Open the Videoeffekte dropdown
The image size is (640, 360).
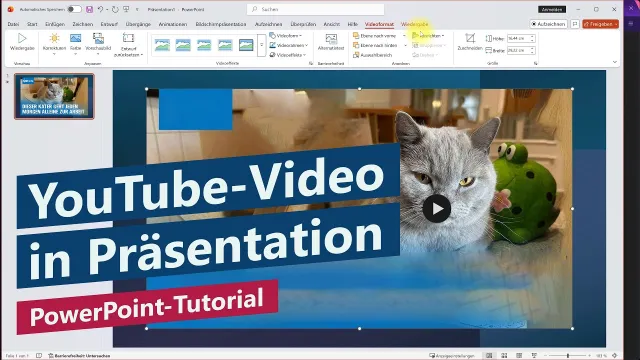tap(288, 55)
